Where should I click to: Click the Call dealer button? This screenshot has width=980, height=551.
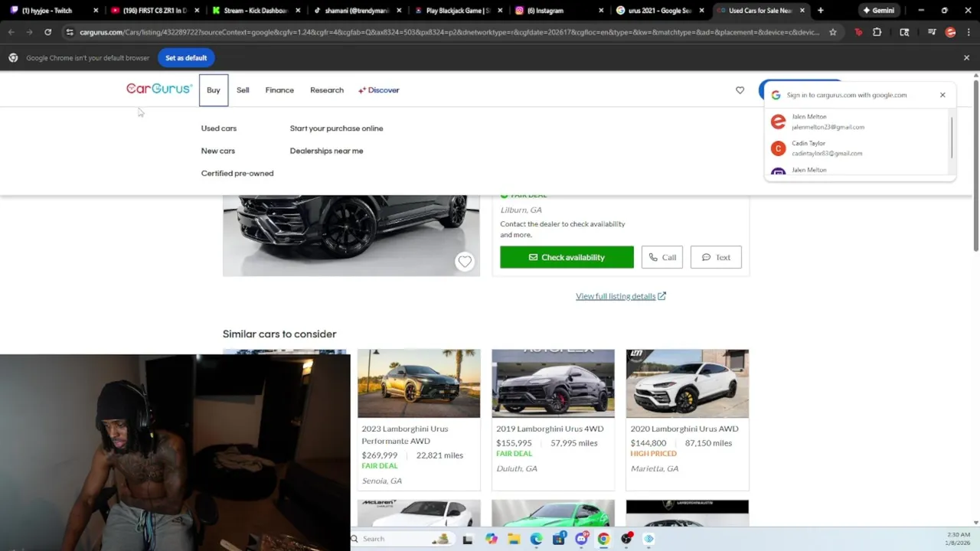coord(662,257)
